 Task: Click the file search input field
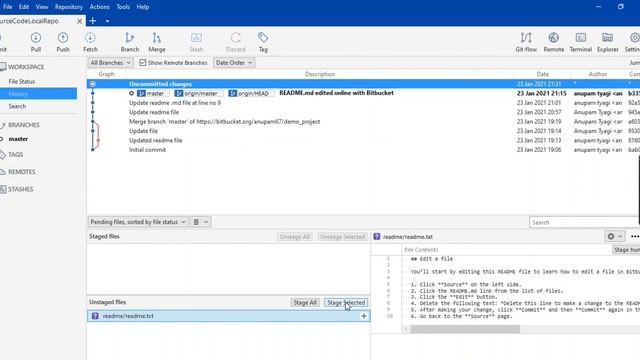584,222
